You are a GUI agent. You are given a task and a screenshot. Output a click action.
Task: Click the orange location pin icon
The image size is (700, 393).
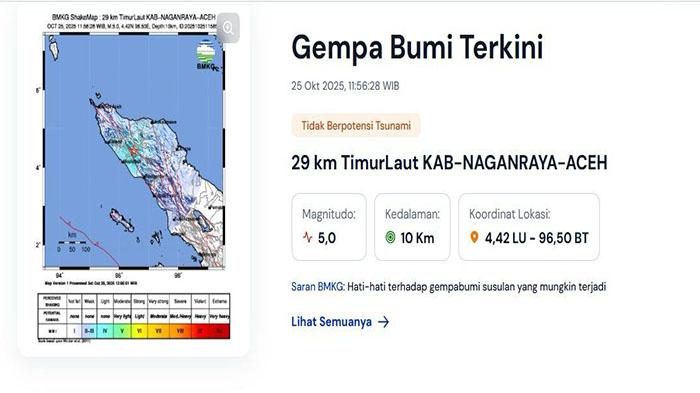point(474,238)
